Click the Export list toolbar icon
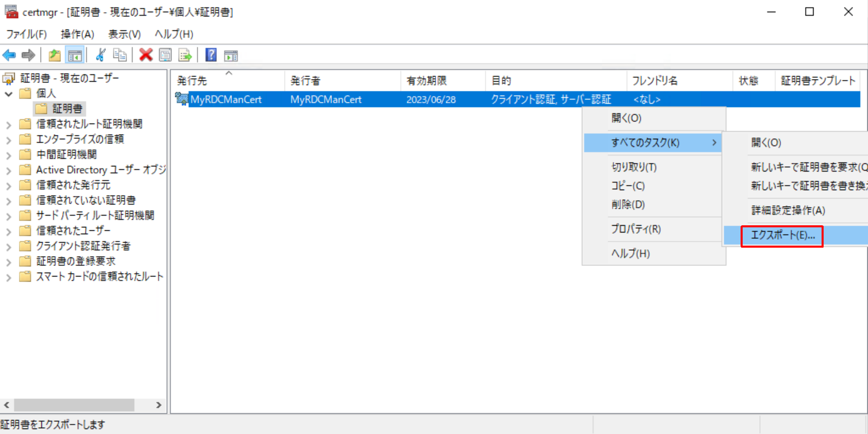The image size is (868, 434). coord(185,55)
